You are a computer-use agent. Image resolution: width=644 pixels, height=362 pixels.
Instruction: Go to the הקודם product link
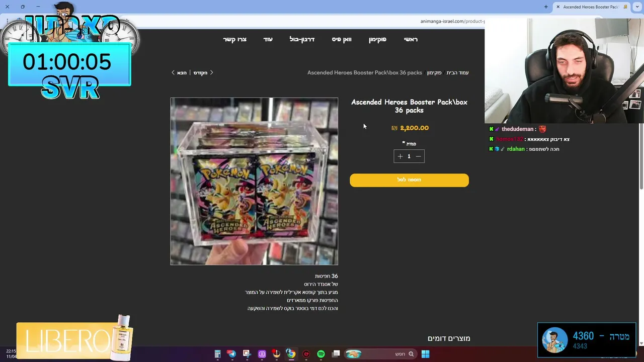200,73
